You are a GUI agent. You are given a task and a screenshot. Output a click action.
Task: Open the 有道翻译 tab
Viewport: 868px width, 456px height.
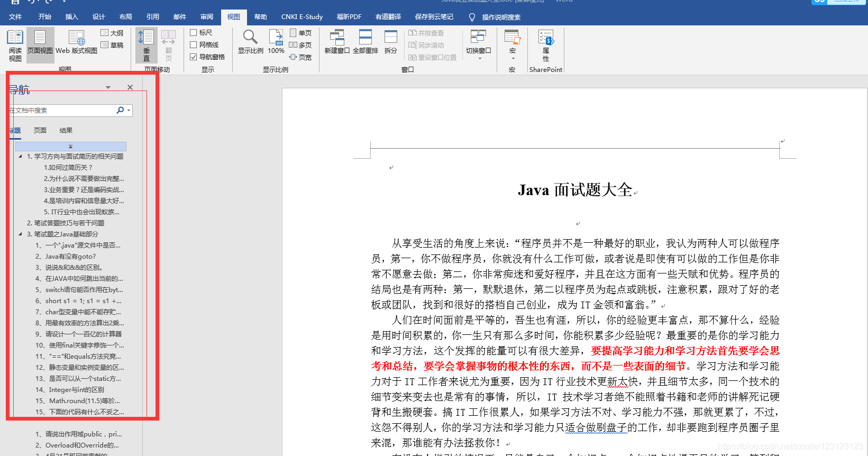[x=388, y=17]
